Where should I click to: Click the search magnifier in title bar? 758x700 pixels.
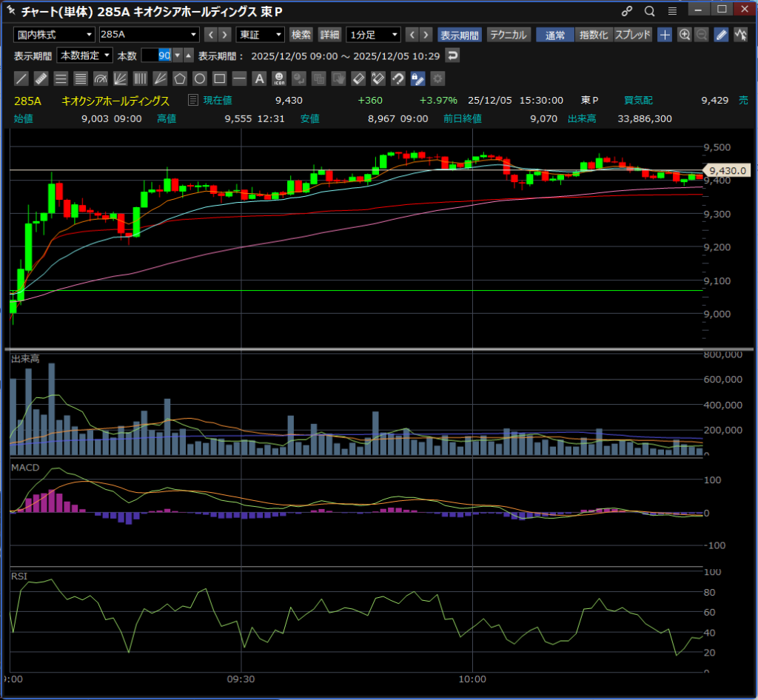pos(649,11)
